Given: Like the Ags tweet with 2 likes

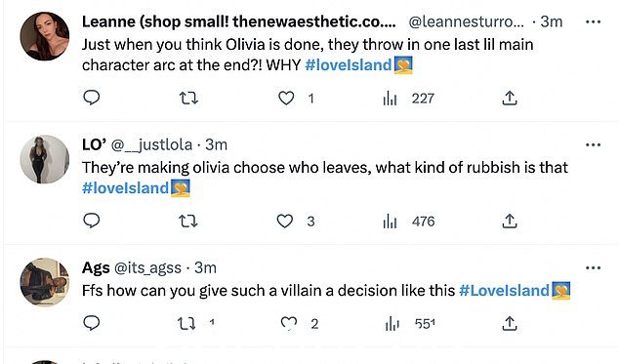Looking at the screenshot, I should click(x=289, y=323).
